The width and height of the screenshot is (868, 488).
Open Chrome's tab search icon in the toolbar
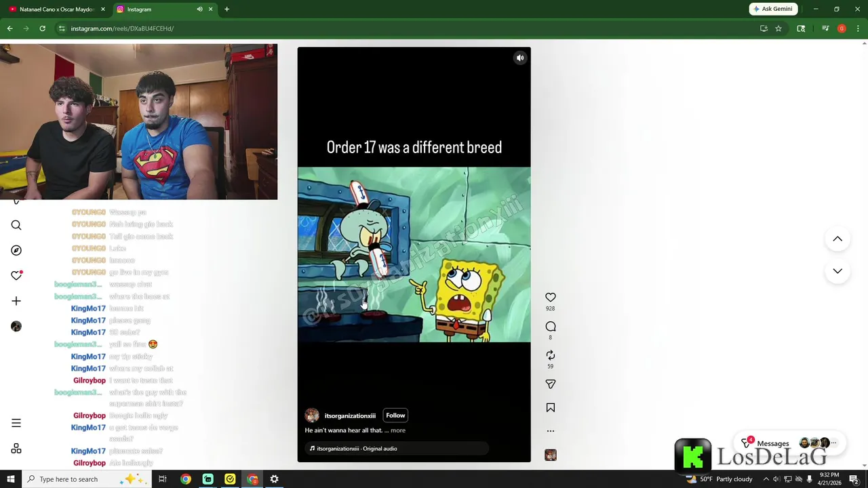tap(801, 28)
